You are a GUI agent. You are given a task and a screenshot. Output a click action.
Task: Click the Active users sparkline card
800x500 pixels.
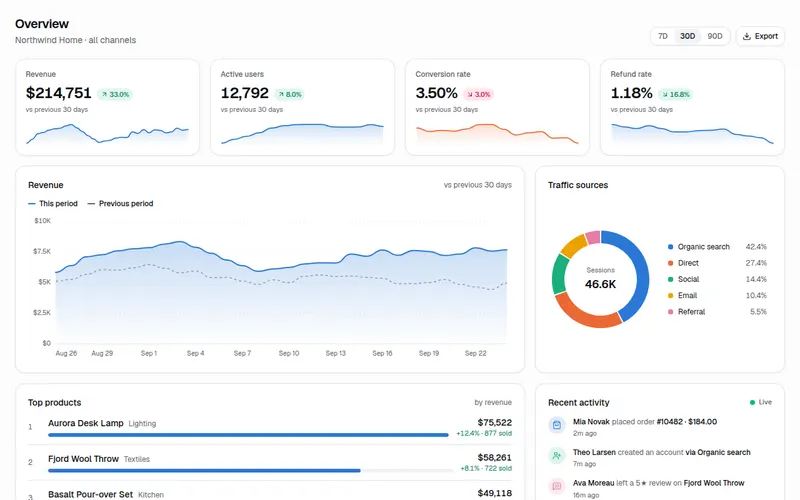point(303,107)
